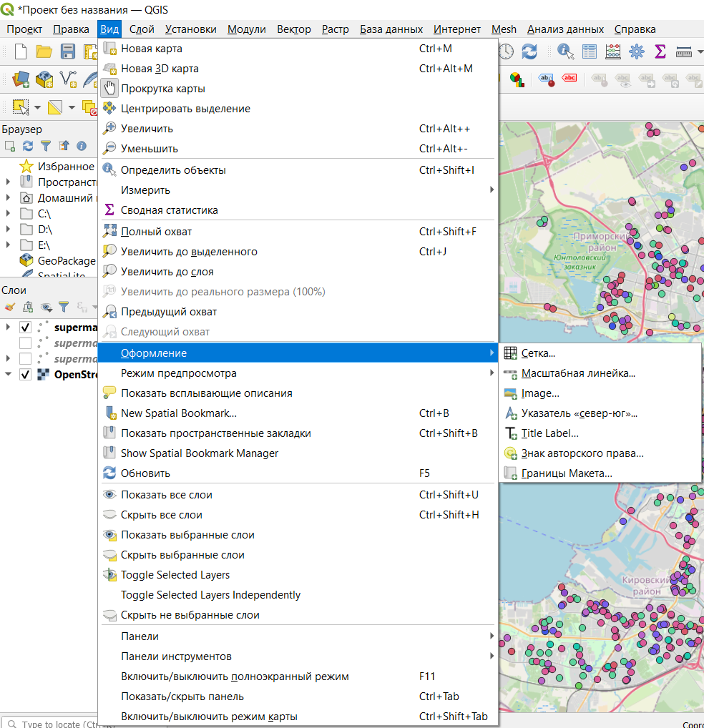704x728 pixels.
Task: Click the filter icon in Layers panel
Action: point(64,307)
